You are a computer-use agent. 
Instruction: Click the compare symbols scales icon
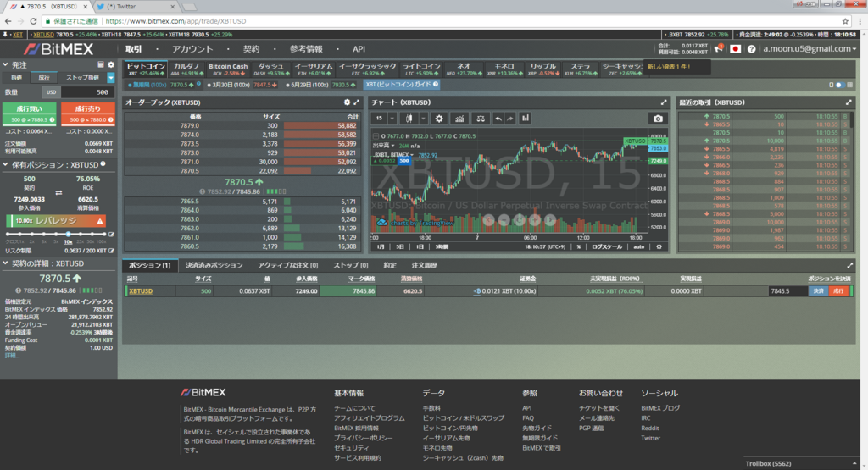click(x=481, y=119)
